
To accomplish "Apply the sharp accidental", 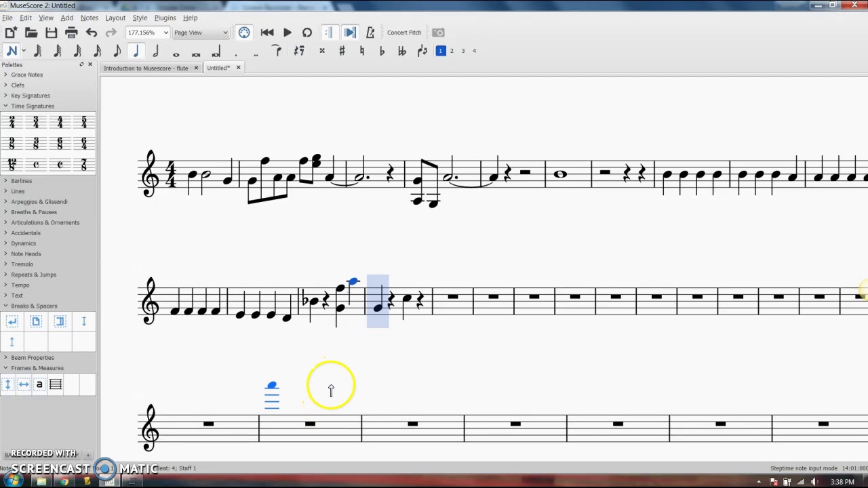I will [x=342, y=51].
